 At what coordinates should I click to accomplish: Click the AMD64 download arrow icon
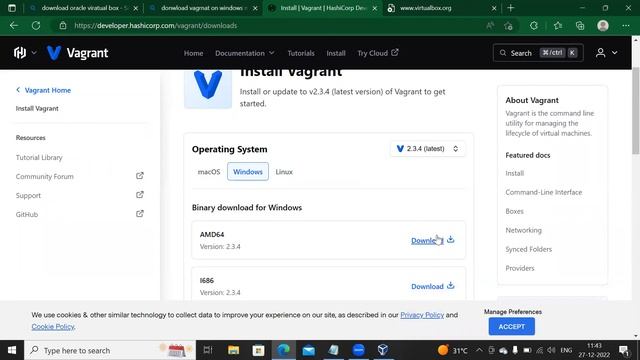[x=451, y=240]
